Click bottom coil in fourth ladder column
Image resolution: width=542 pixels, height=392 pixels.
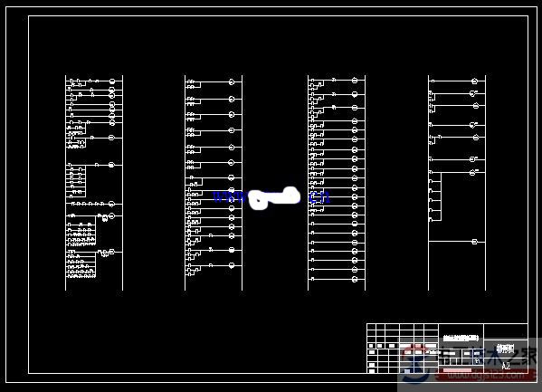coord(475,242)
